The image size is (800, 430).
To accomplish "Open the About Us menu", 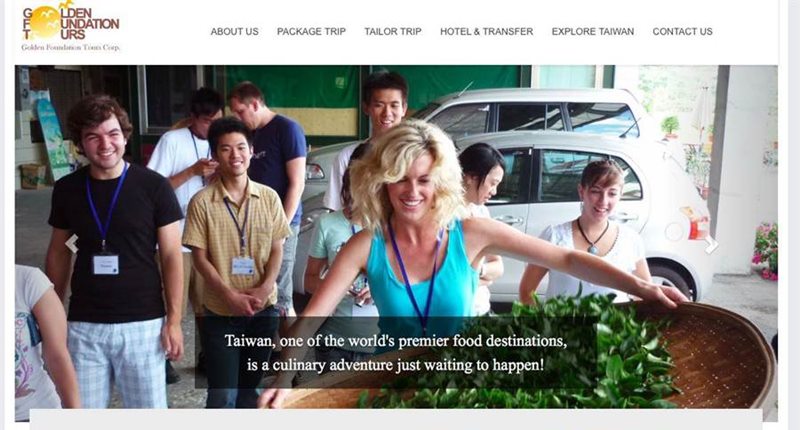I will point(235,32).
